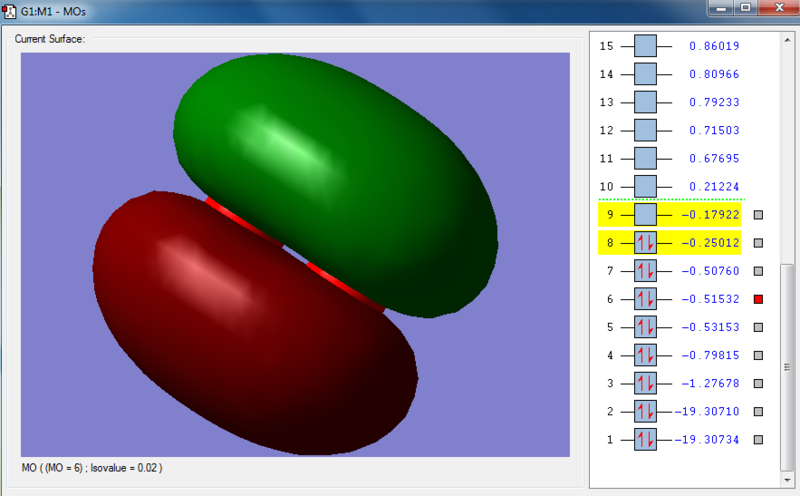Click energy value -0.50760
Viewport: 800px width, 496px height.
[x=710, y=270]
